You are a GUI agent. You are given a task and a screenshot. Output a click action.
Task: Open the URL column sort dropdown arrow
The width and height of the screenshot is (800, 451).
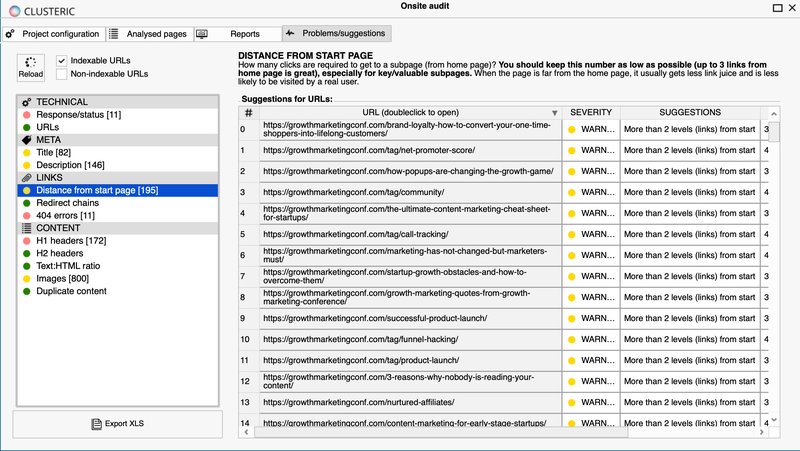pyautogui.click(x=554, y=113)
